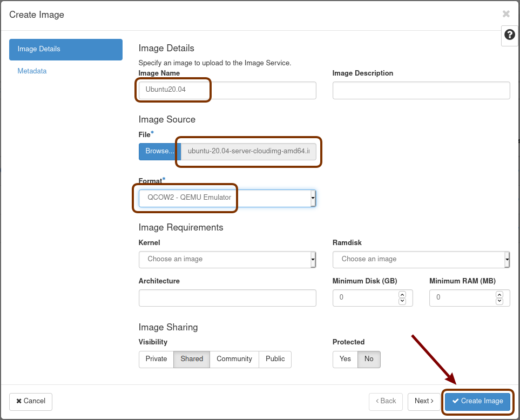520x420 pixels.
Task: Increment Minimum RAM using the up arrow
Action: [499, 294]
